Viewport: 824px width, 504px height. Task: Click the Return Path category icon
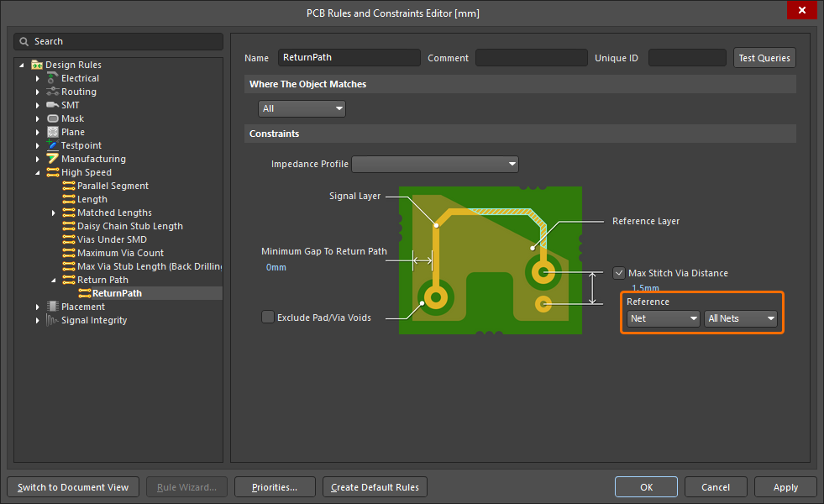point(69,280)
